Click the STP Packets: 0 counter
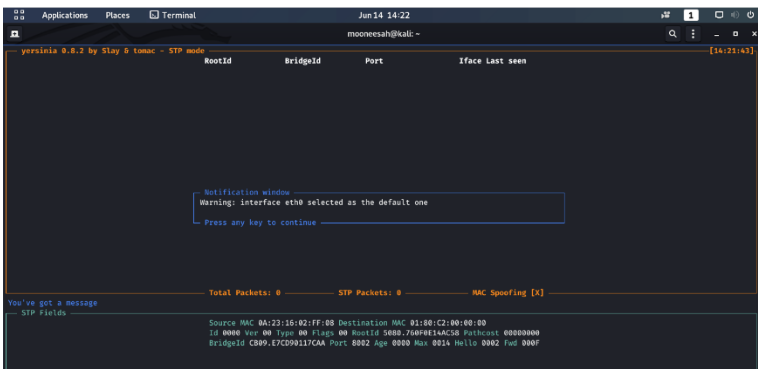 [x=369, y=293]
